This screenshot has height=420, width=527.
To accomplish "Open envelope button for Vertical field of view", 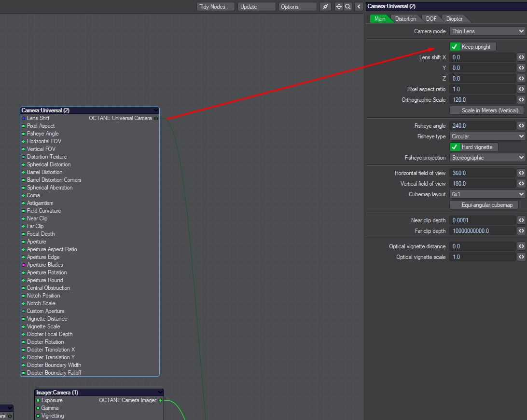I will pyautogui.click(x=521, y=184).
